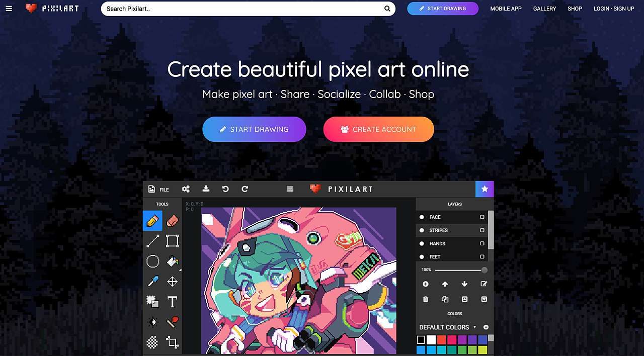
Task: Select the checkered Transparency tool
Action: point(152,342)
